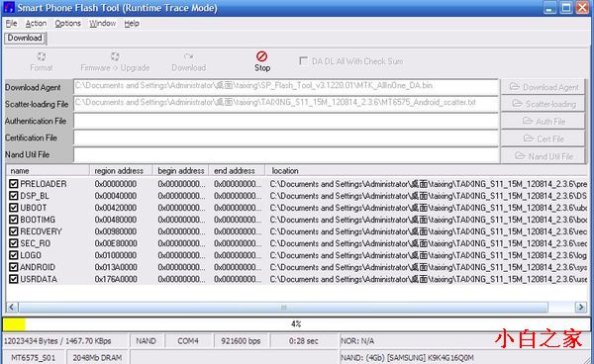Click the Format toolbar icon
594x364 pixels.
pyautogui.click(x=42, y=56)
